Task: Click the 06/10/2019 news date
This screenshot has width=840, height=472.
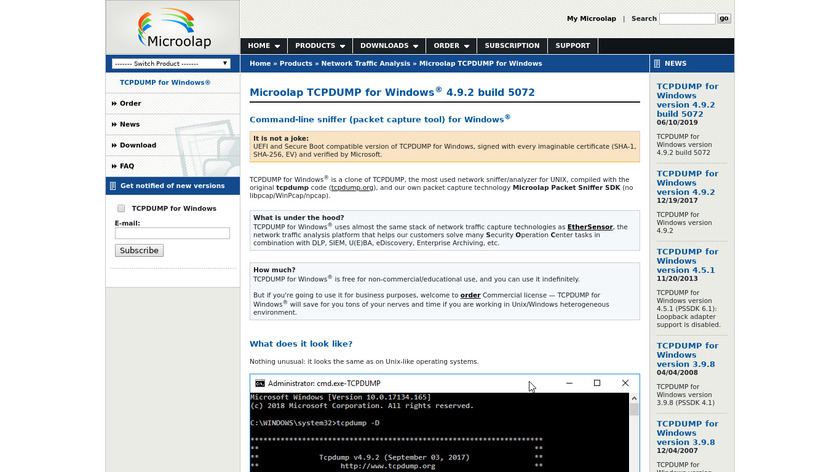Action: tap(677, 123)
